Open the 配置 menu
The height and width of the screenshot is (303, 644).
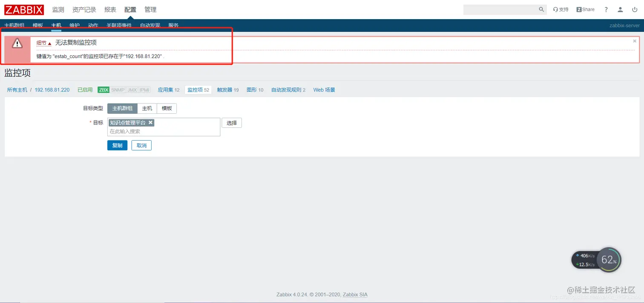coord(130,9)
